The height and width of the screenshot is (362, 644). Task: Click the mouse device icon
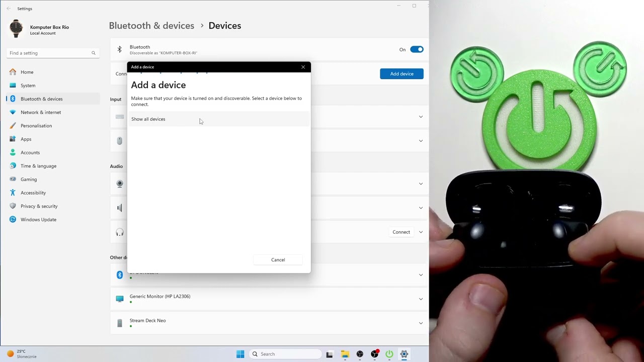(x=120, y=141)
